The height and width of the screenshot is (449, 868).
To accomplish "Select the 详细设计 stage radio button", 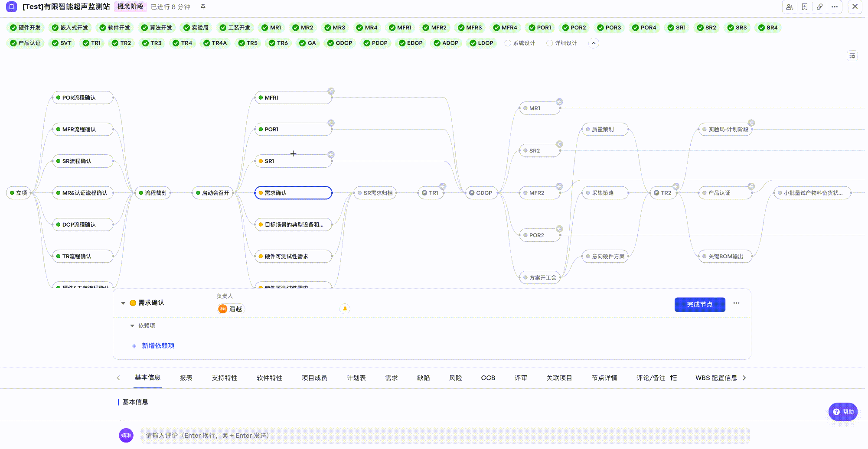I will click(550, 43).
